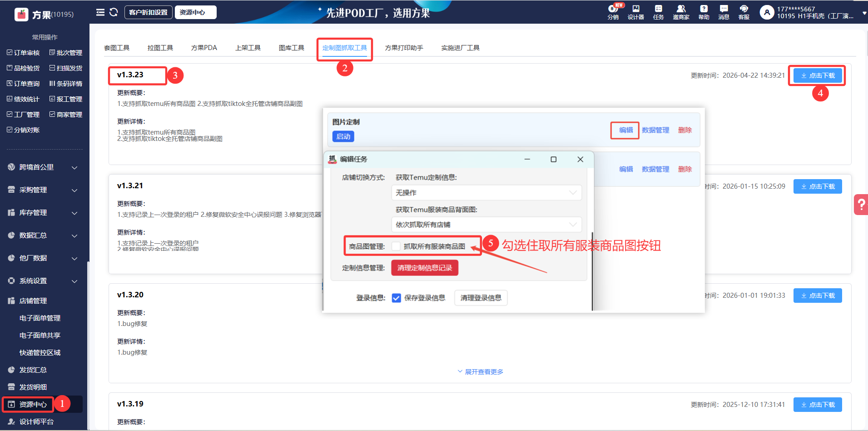Image resolution: width=868 pixels, height=431 pixels.
Task: Open the 订单查询 shortcut
Action: tap(23, 84)
